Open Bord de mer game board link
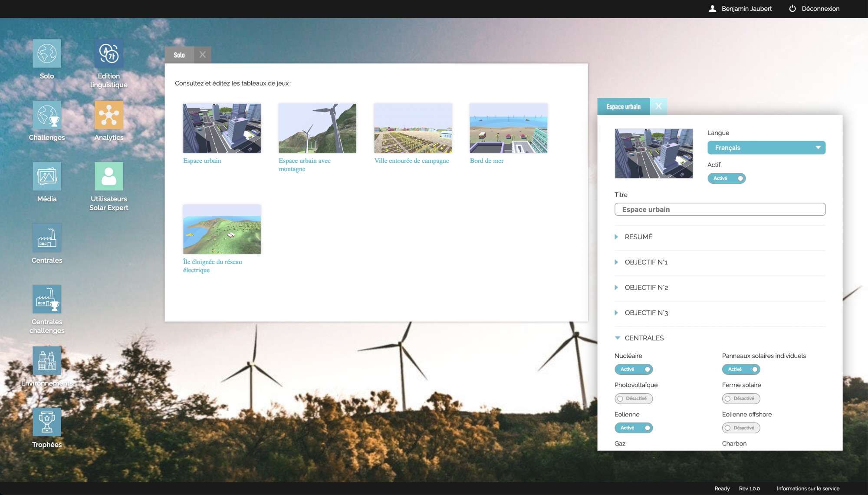Screen dimensions: 868x495 487,161
